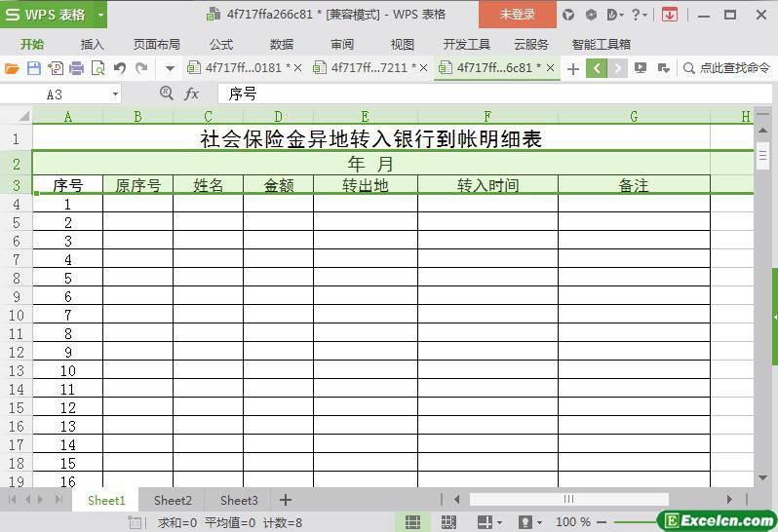Go to the 视图 ribbon tab
Image resolution: width=778 pixels, height=532 pixels.
(403, 45)
